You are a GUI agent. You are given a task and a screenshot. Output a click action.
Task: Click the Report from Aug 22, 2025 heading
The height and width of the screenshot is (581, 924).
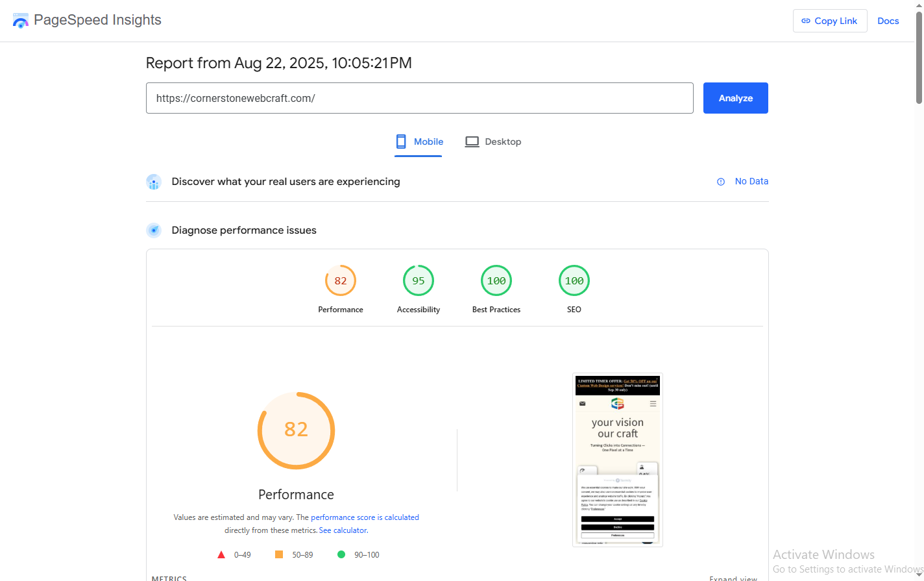(279, 63)
